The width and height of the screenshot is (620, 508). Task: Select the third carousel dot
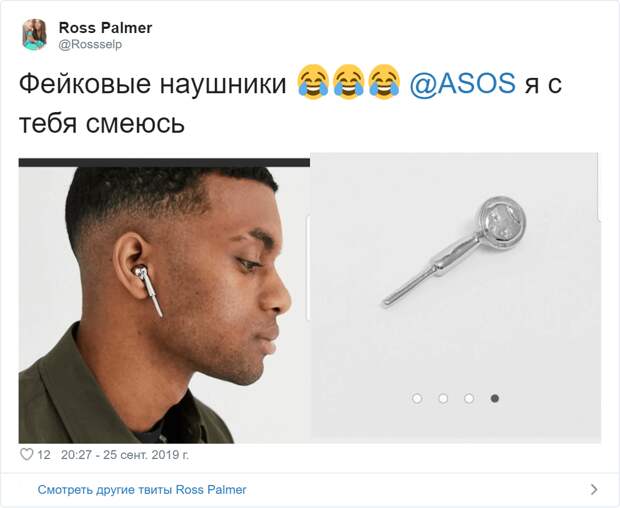469,398
